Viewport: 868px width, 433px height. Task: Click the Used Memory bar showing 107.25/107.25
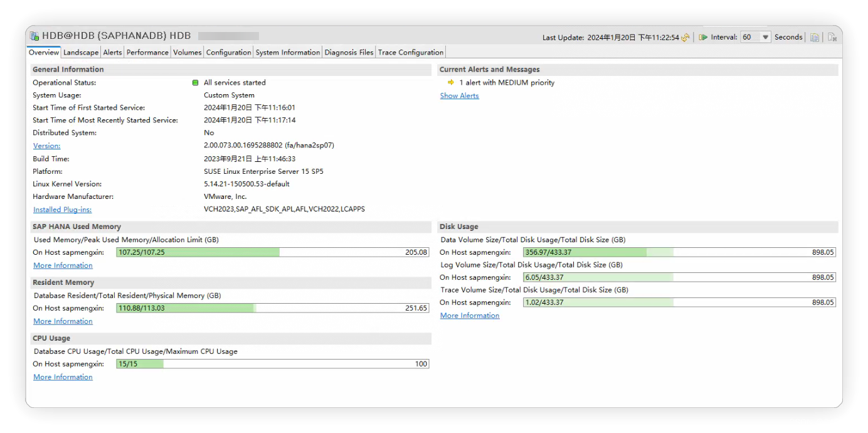pos(273,252)
